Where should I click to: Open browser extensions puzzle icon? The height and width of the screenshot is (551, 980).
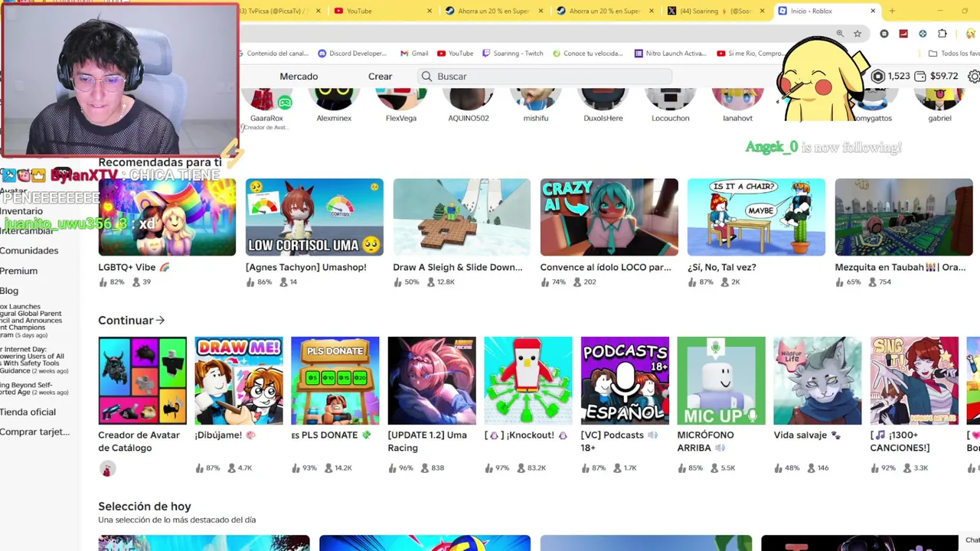942,34
